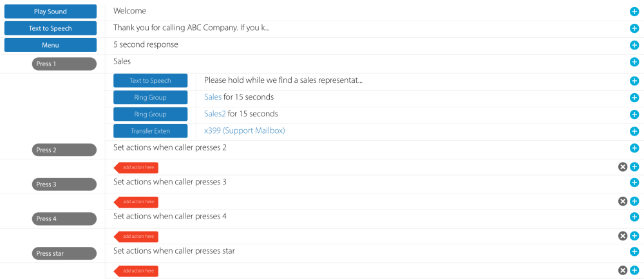The image size is (644, 279).
Task: Remove the empty action under Press 3
Action: (623, 201)
